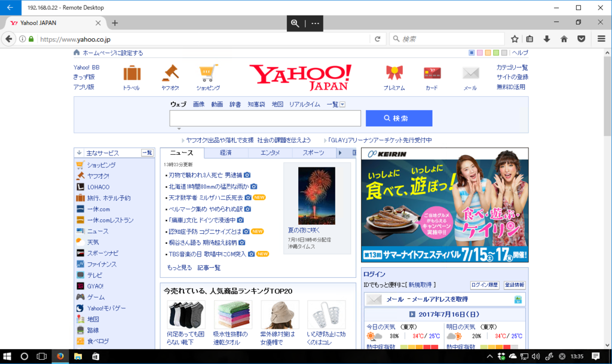Collapse the 主なサービス panel arrow
Image resolution: width=612 pixels, height=364 pixels.
tap(79, 153)
